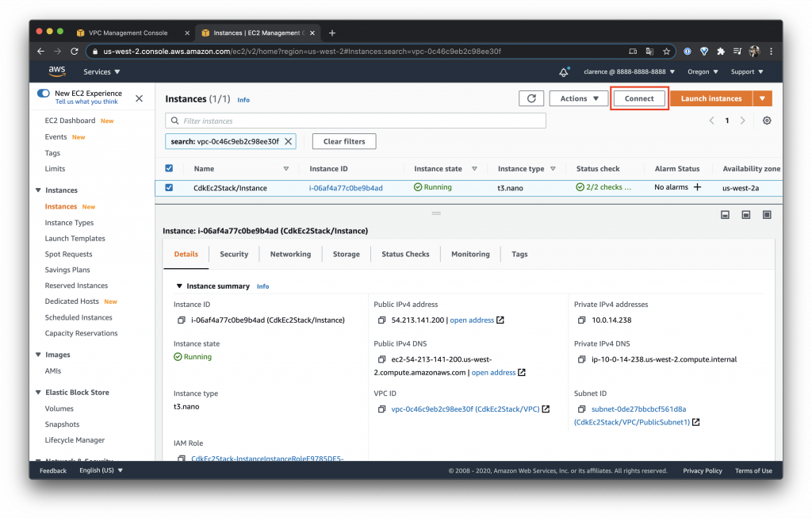Copy the Subnet ID value
Viewport: 812px width, 518px height.
(581, 409)
